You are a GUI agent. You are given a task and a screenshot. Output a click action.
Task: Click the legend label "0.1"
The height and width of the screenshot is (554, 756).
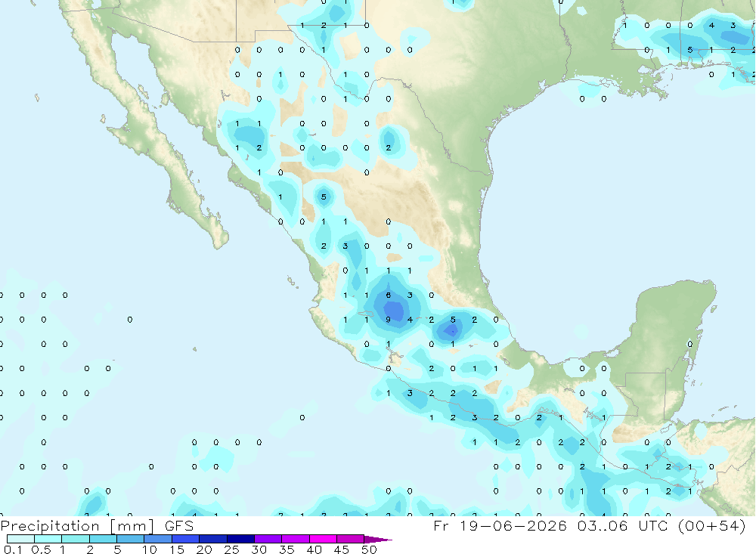[13, 549]
